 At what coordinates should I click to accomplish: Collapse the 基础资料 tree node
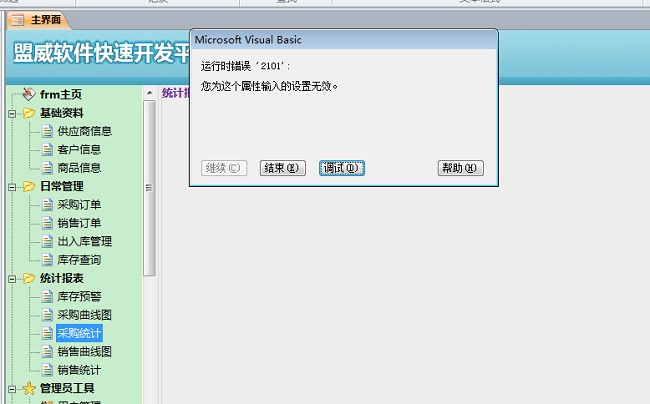[x=12, y=113]
